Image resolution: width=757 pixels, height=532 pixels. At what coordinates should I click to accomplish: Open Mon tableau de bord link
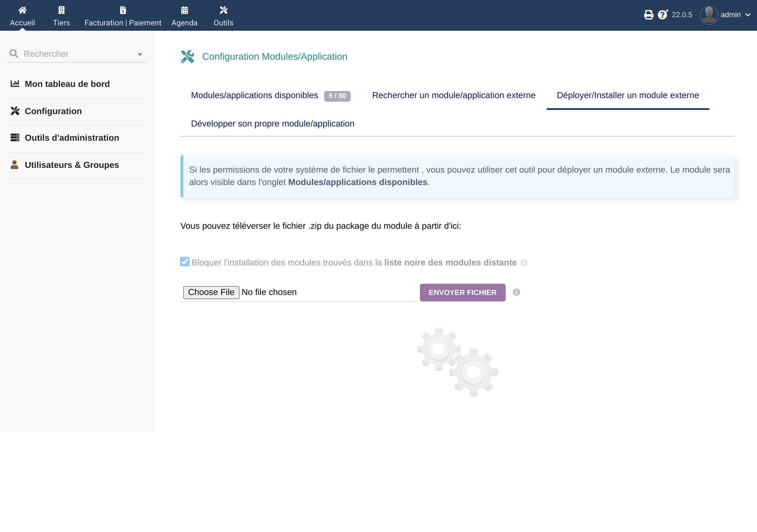67,84
